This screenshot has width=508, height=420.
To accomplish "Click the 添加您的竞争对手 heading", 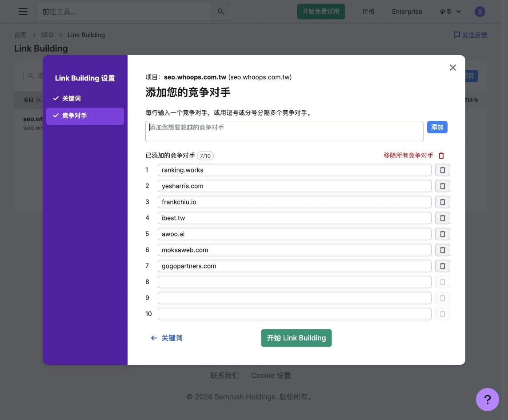I will click(x=188, y=92).
